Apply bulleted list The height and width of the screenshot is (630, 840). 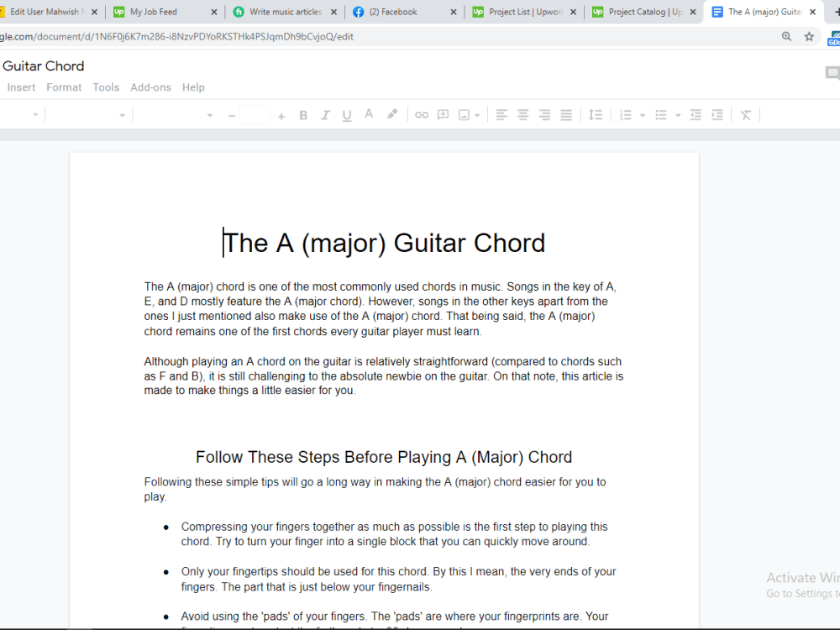661,115
